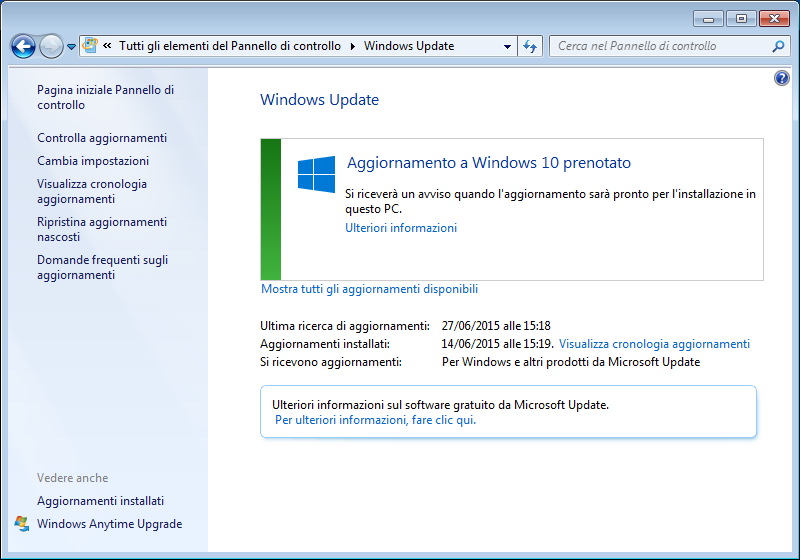The height and width of the screenshot is (560, 800).
Task: Go back with the blue back arrow
Action: click(23, 46)
